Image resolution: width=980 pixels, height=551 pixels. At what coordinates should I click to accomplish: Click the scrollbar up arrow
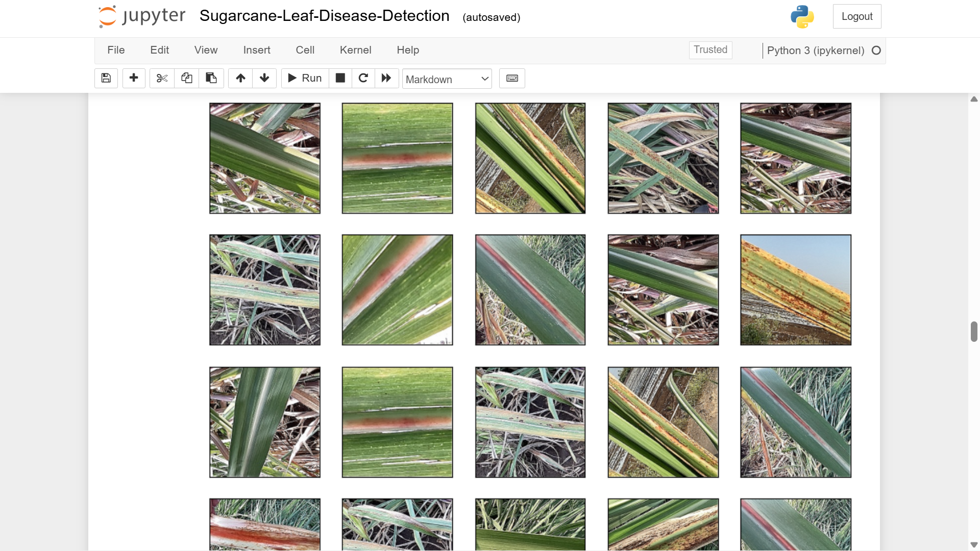974,99
